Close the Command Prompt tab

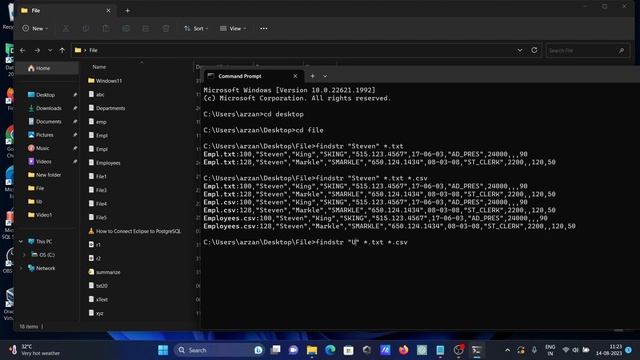point(295,76)
